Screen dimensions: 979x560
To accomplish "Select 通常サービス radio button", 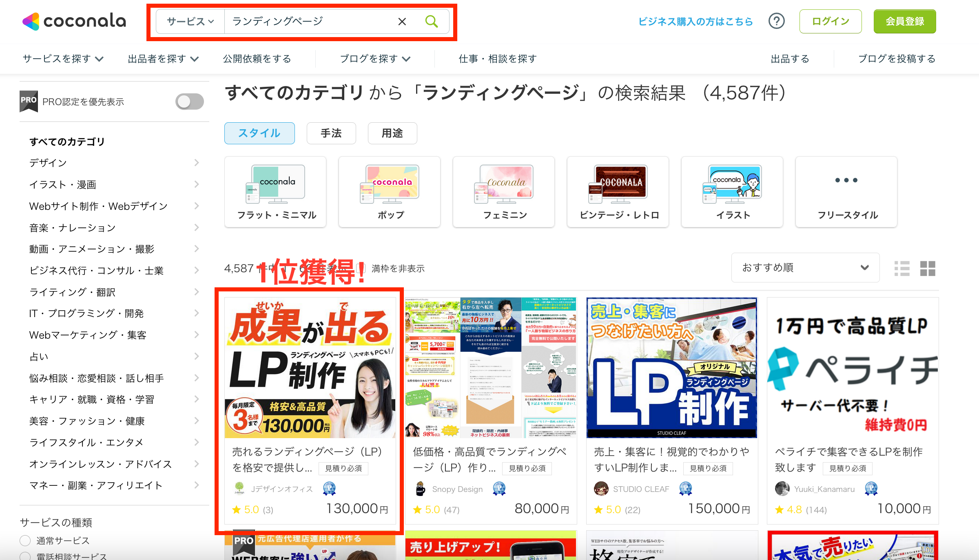I will tap(25, 540).
